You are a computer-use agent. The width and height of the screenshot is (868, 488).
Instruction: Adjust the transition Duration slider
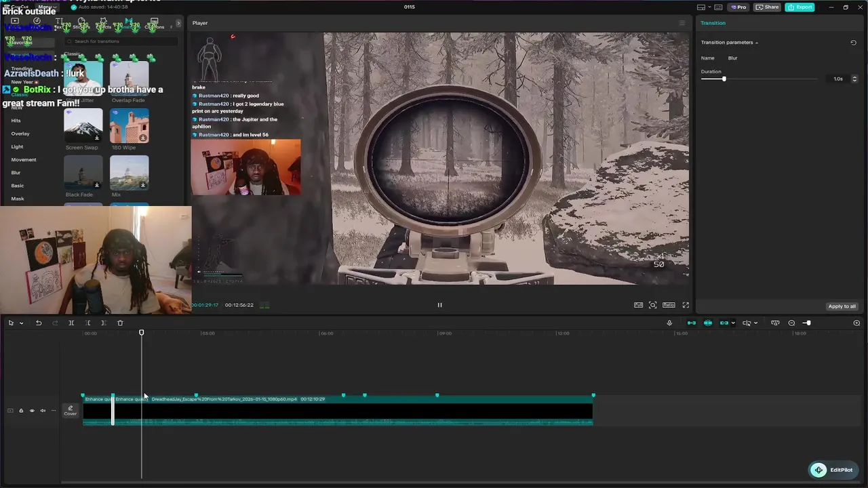[x=724, y=79]
